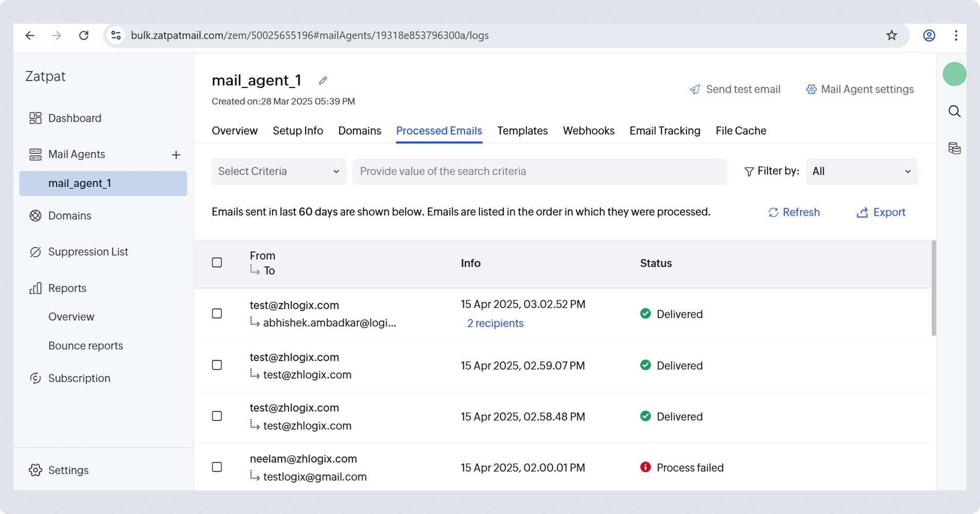Screen dimensions: 980x514
Task: Open the 2 recipients link
Action: tap(495, 323)
